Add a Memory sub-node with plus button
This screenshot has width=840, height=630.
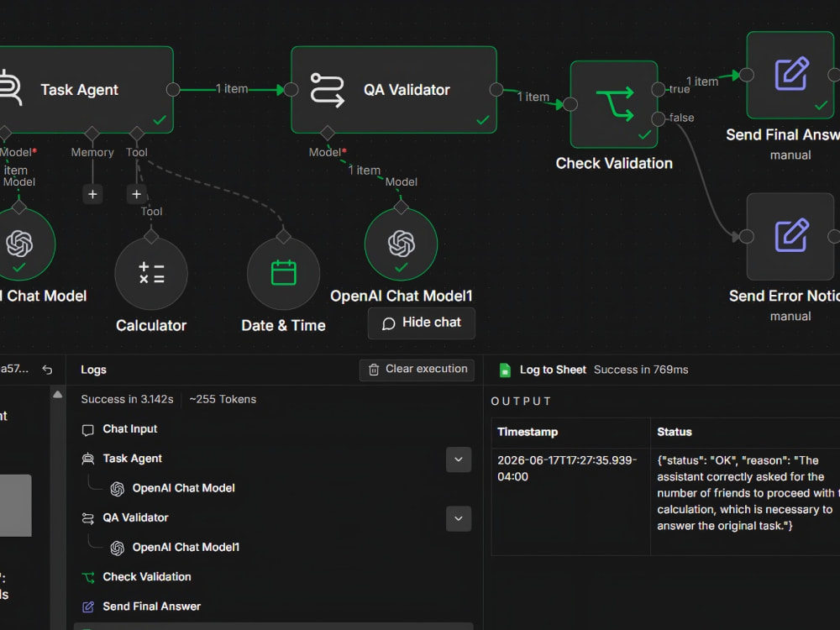[x=92, y=194]
